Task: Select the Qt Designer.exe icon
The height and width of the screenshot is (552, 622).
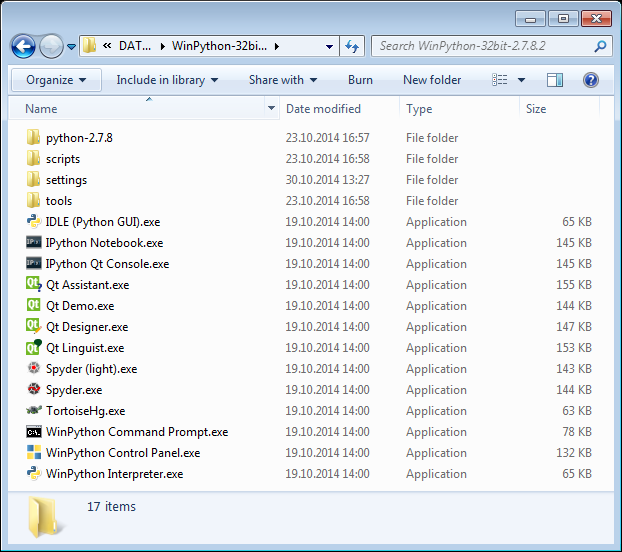Action: [34, 326]
